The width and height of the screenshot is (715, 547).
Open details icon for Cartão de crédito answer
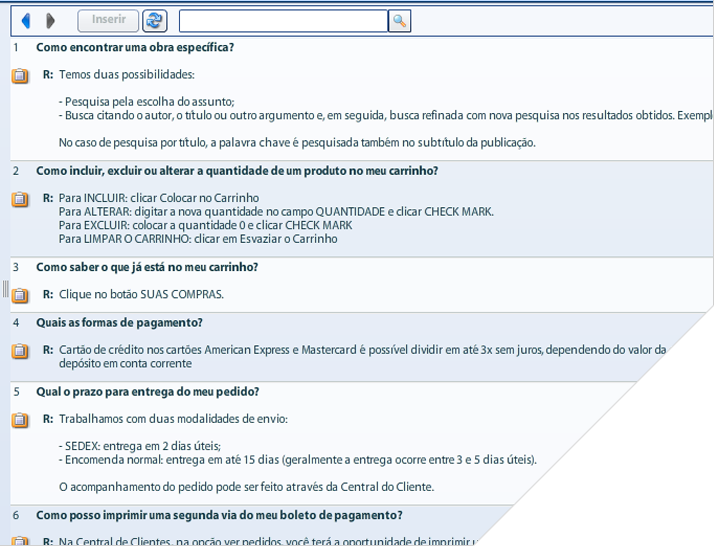tap(20, 351)
